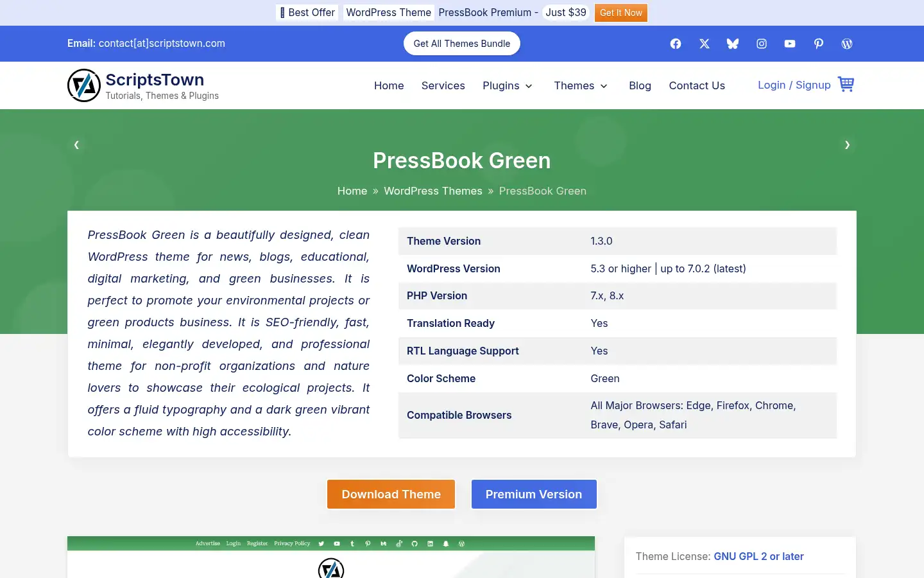924x578 pixels.
Task: Click the Theme Version value 1.3.0
Action: click(x=601, y=241)
